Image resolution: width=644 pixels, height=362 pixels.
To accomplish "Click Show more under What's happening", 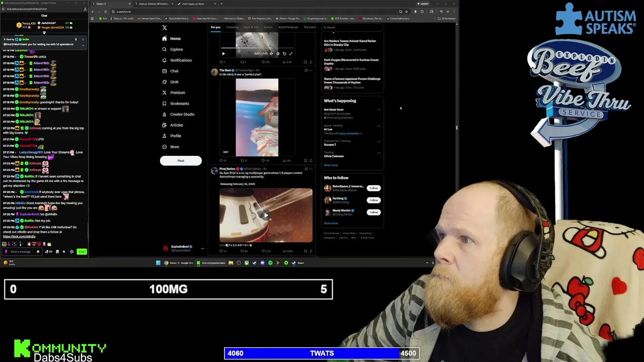I will pyautogui.click(x=331, y=165).
